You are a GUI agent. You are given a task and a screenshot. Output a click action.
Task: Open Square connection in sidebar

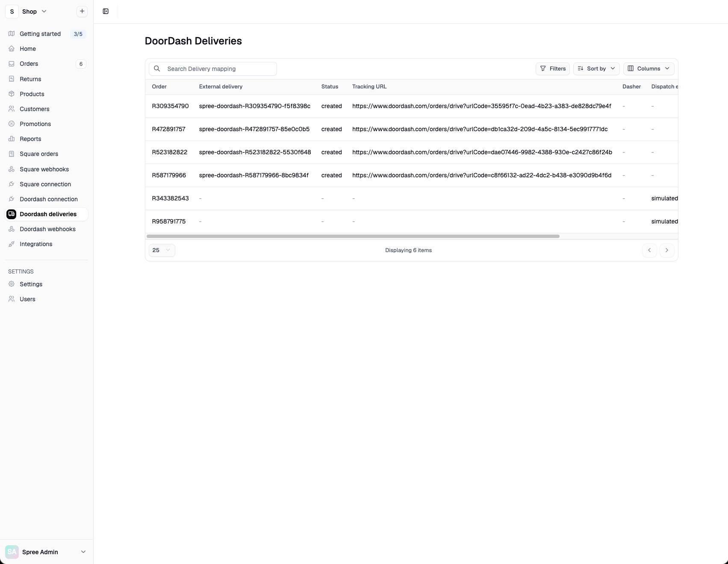point(46,184)
